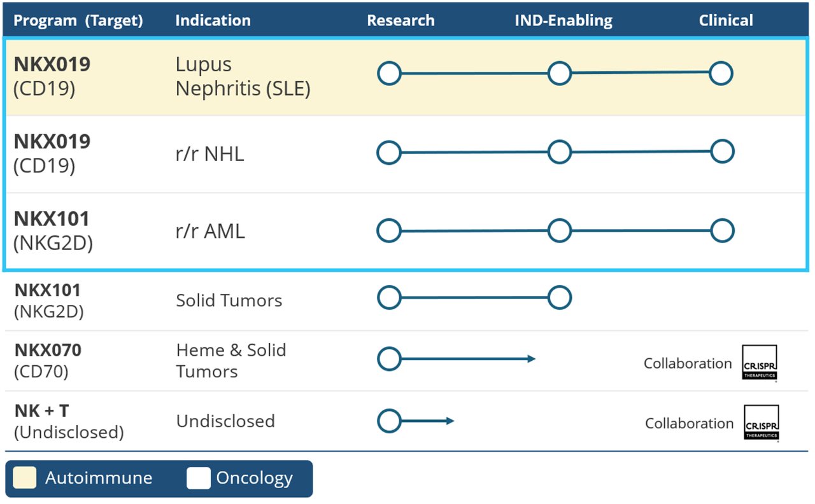815x504 pixels.
Task: Click the Research column header
Action: [x=400, y=20]
